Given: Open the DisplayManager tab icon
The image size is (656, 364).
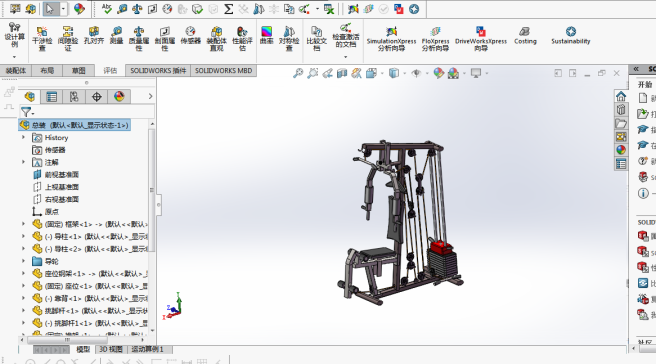Looking at the screenshot, I should 119,97.
